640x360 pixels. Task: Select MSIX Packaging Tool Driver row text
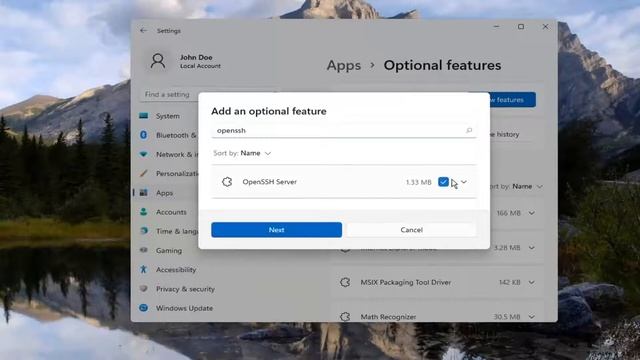click(x=406, y=282)
